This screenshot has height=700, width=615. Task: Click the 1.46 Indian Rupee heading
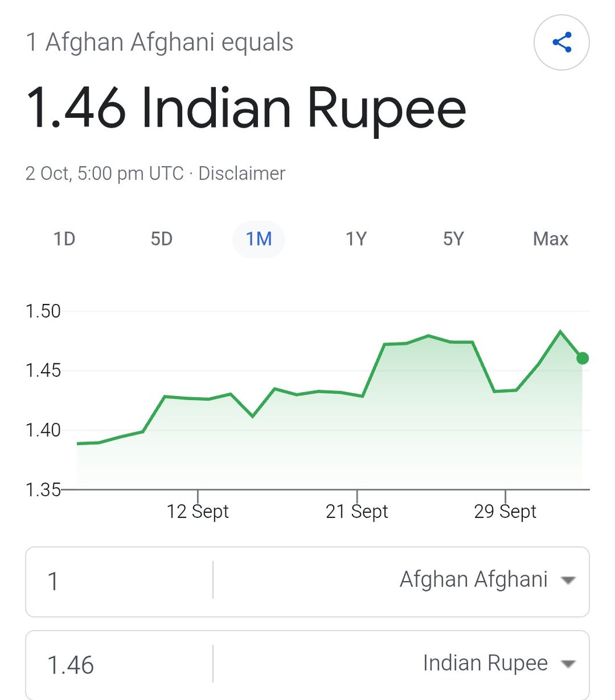[246, 108]
